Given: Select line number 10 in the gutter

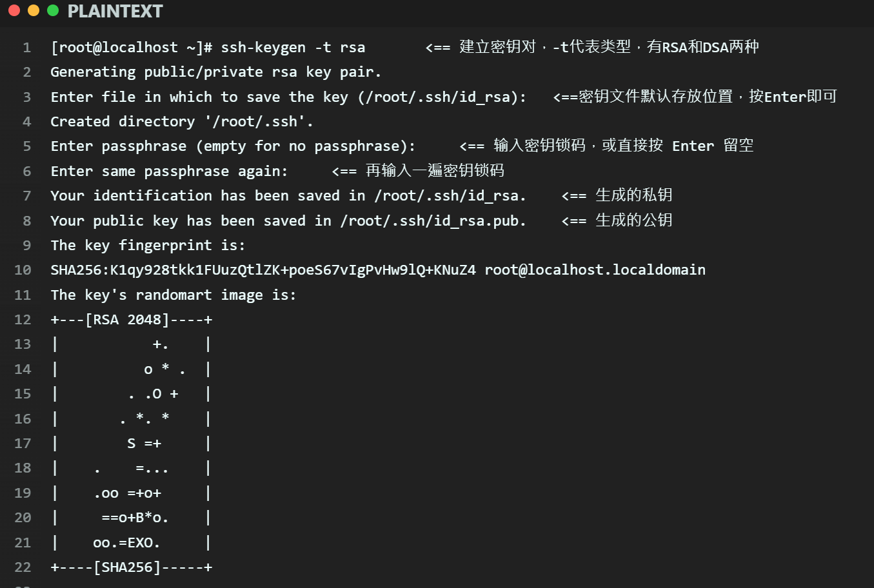Looking at the screenshot, I should click(23, 270).
